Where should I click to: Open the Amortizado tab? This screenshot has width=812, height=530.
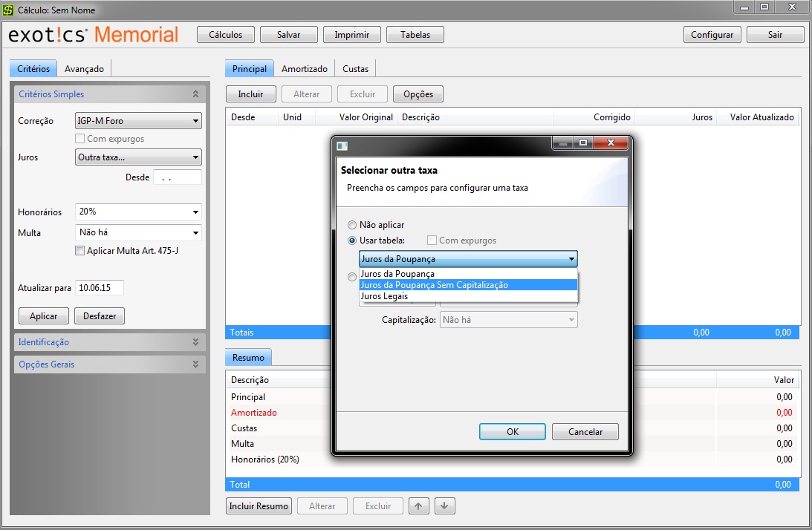304,68
